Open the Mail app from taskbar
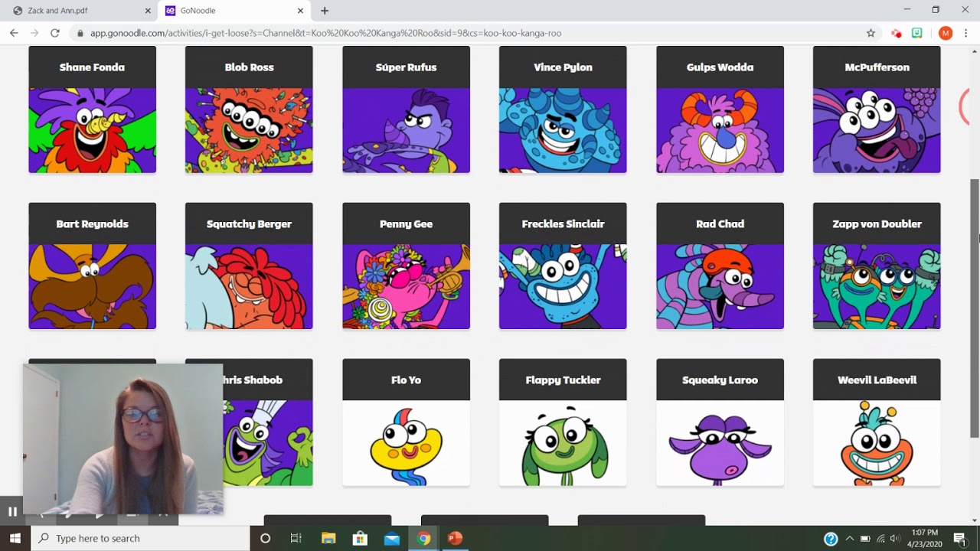 pos(392,538)
